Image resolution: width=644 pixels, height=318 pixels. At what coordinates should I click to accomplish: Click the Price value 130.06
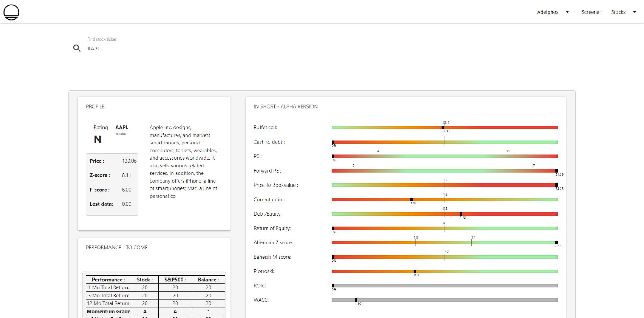(129, 161)
